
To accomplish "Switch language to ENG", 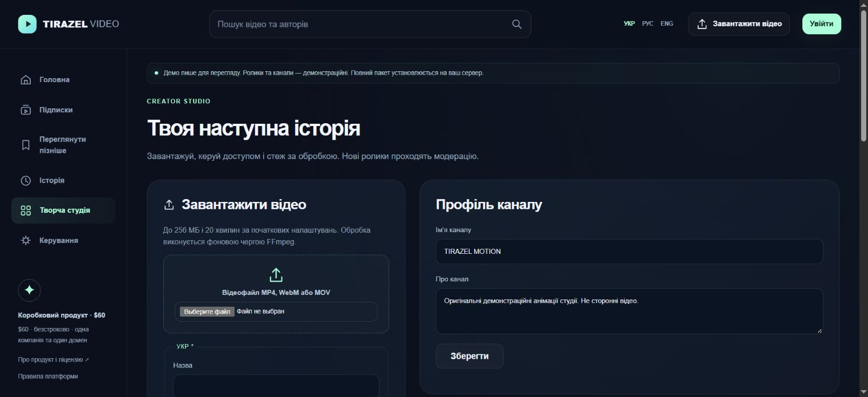I will pyautogui.click(x=667, y=24).
